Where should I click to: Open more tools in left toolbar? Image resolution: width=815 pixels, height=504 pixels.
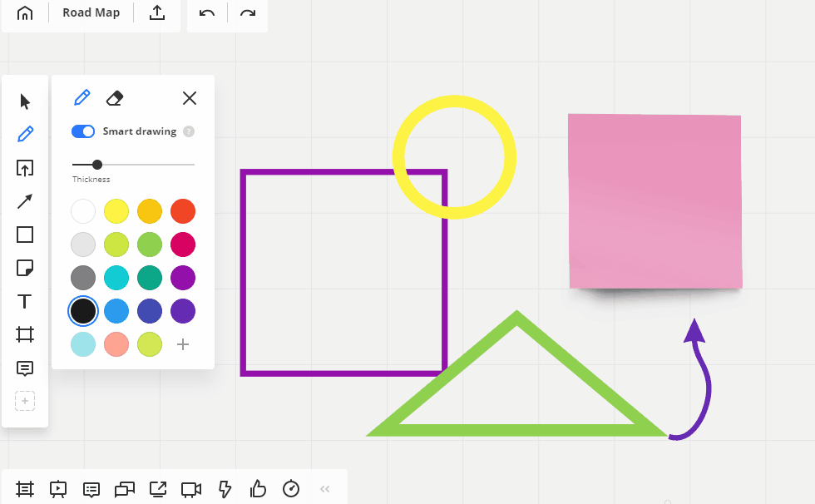point(25,401)
